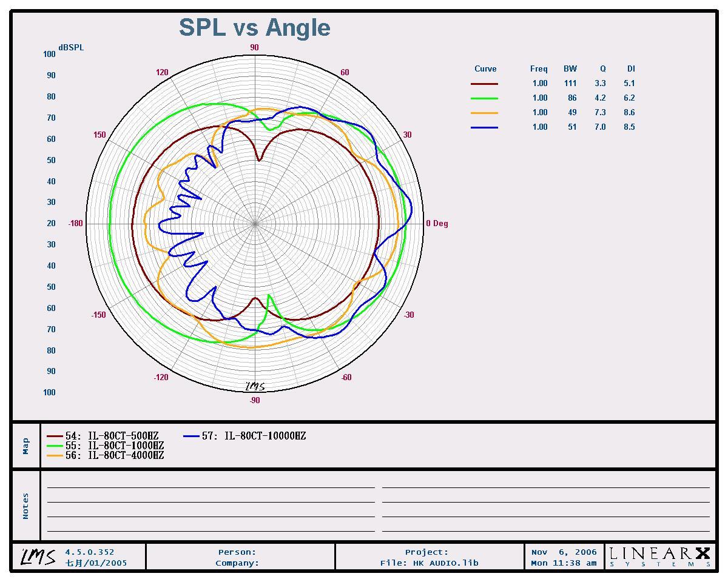
Task: Select map entry "56: IL-80CT-4000HZ"
Action: click(106, 455)
